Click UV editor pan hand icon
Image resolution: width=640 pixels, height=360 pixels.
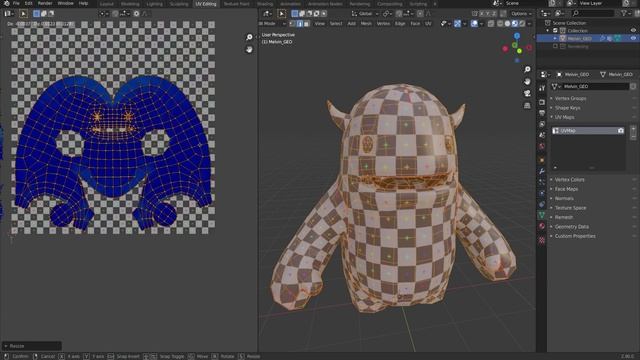(x=249, y=49)
